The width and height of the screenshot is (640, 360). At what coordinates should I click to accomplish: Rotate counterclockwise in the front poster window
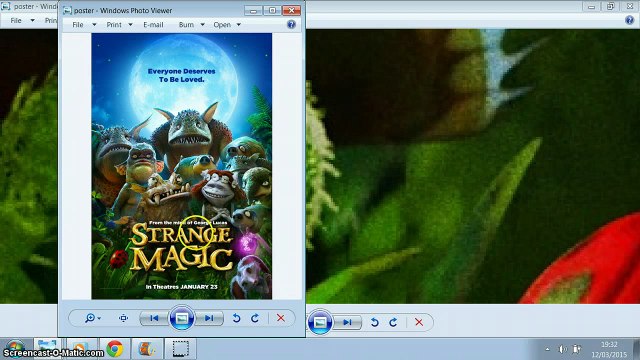236,318
